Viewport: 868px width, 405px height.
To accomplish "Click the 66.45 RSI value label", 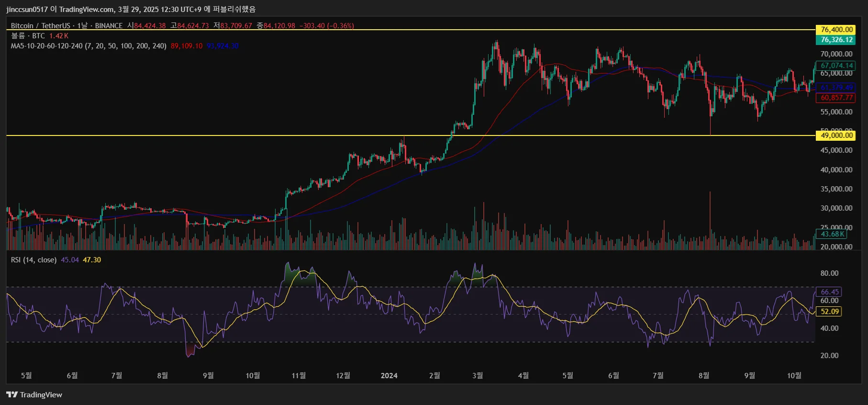I will coord(829,292).
